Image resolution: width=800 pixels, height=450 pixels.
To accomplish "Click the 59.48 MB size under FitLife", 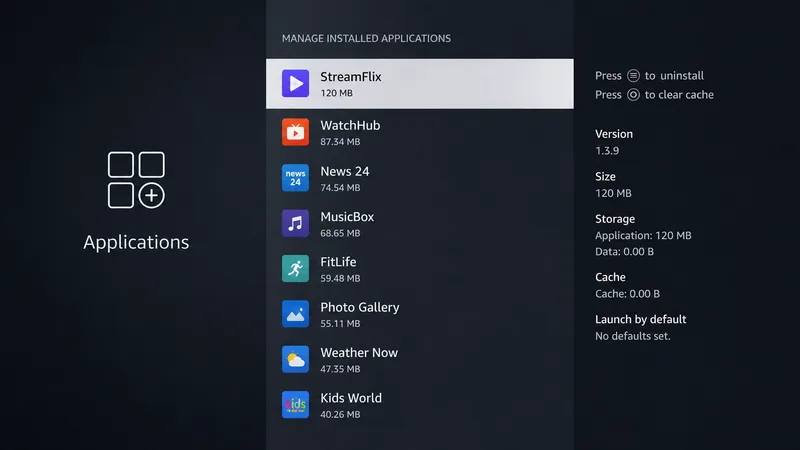I will point(340,279).
